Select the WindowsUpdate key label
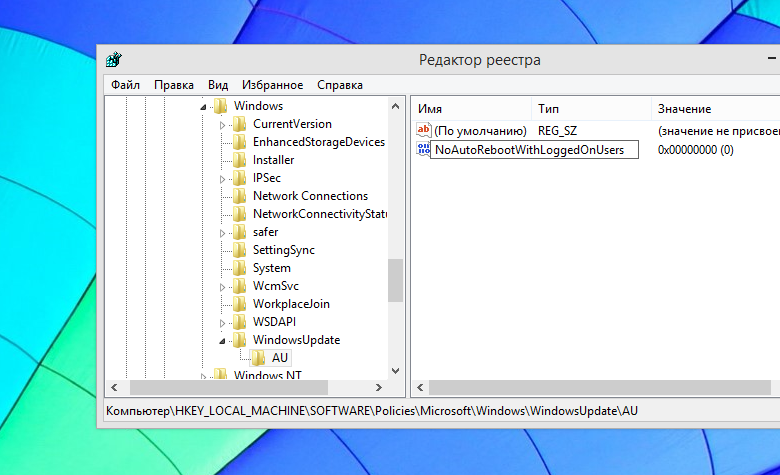Viewport: 780px width, 475px height. coord(296,340)
